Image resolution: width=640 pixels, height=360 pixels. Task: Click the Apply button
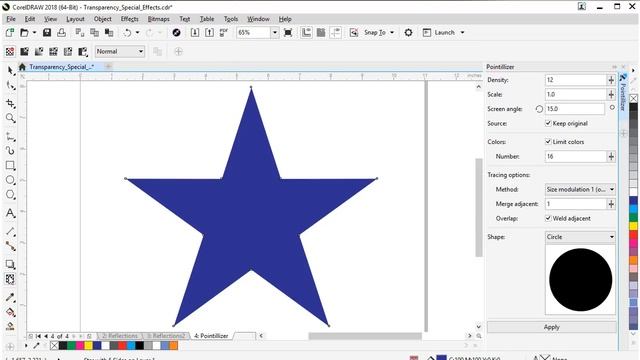tap(551, 327)
